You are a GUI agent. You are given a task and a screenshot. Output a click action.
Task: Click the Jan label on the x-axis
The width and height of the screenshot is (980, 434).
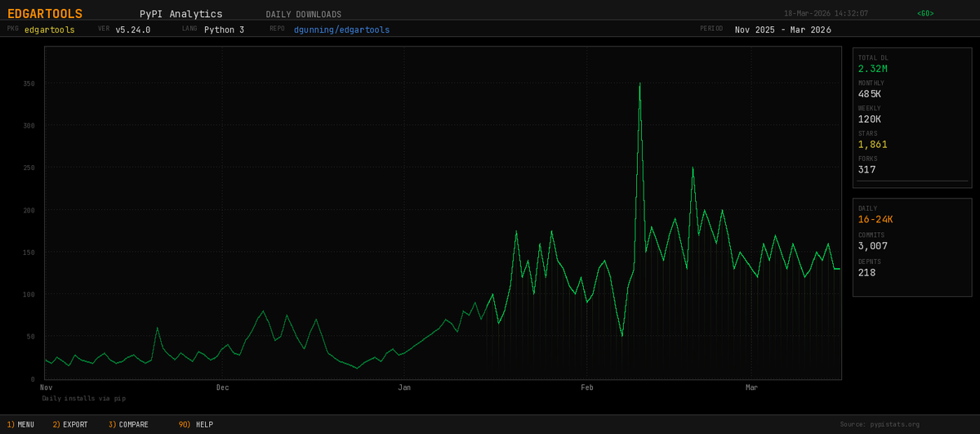coord(404,387)
